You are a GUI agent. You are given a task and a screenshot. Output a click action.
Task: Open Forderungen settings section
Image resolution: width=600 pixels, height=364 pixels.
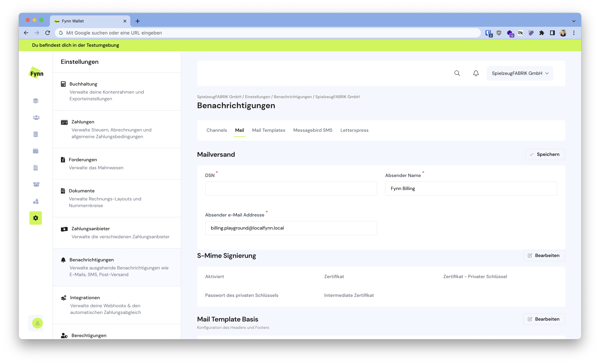tap(117, 164)
